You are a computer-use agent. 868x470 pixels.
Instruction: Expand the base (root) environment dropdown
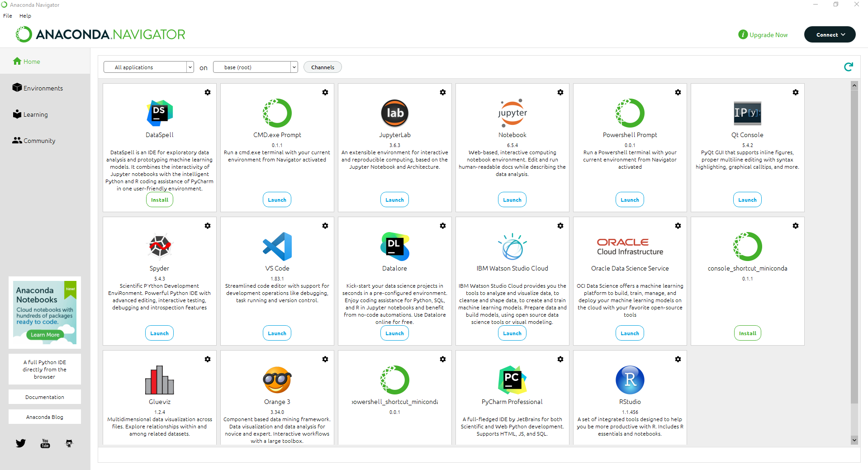point(255,67)
